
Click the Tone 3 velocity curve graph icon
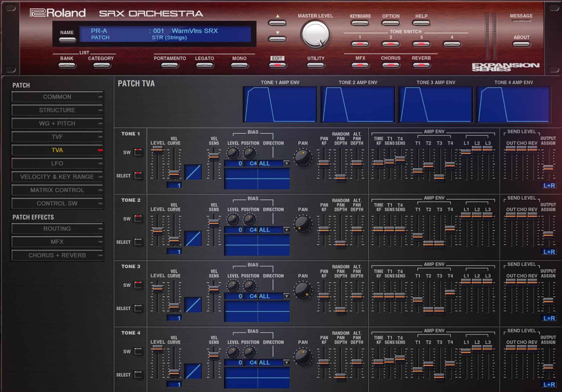(x=193, y=305)
